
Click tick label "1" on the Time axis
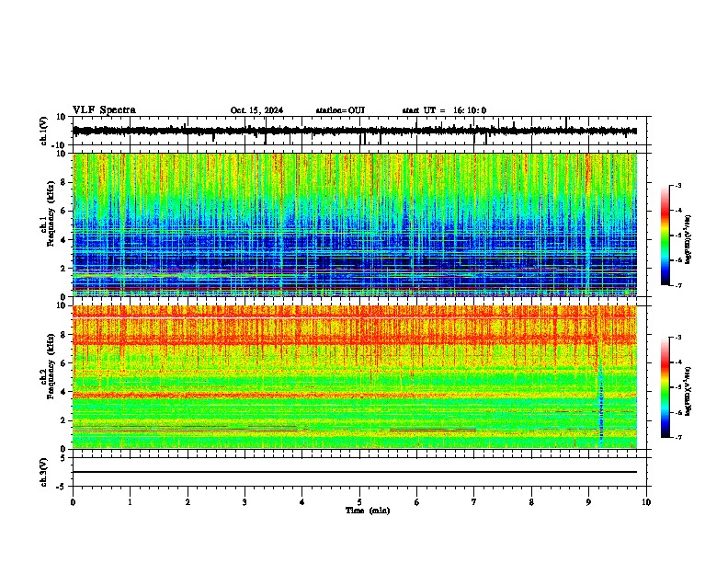coord(130,502)
